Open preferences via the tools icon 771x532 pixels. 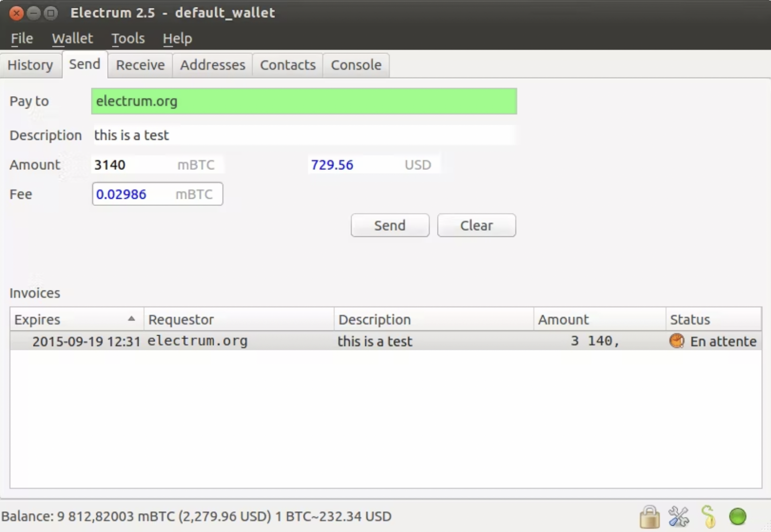tap(679, 516)
